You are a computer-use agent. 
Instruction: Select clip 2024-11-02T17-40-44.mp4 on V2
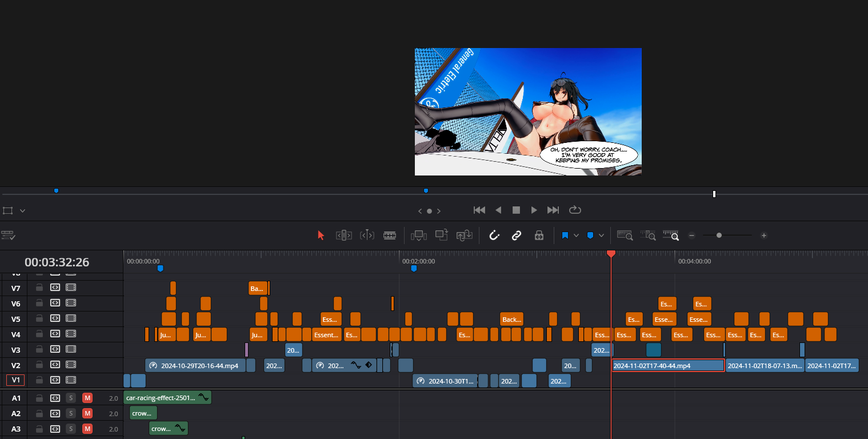pos(668,365)
